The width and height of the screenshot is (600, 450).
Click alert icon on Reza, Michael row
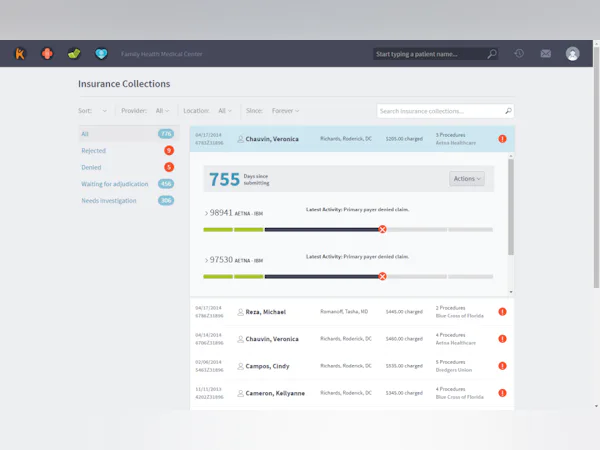coord(502,312)
